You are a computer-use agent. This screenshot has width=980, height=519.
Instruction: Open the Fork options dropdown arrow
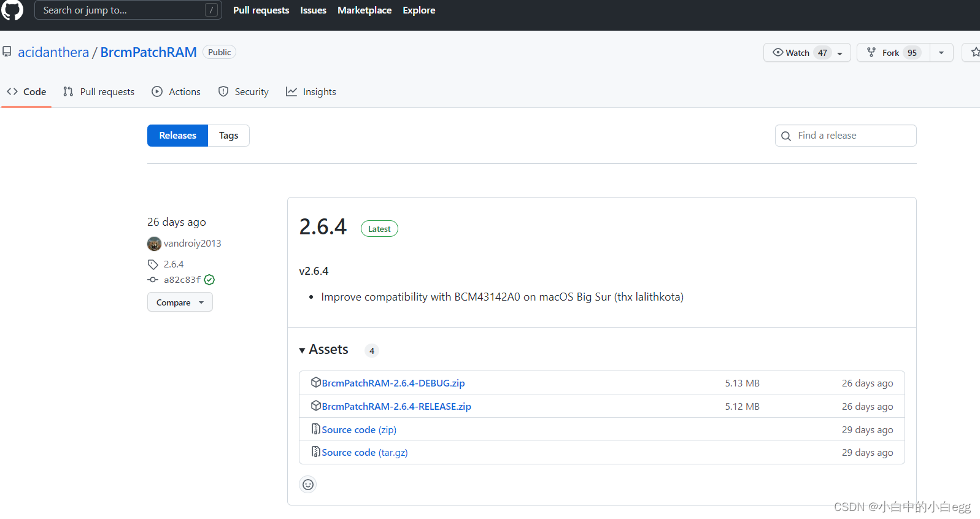(941, 53)
